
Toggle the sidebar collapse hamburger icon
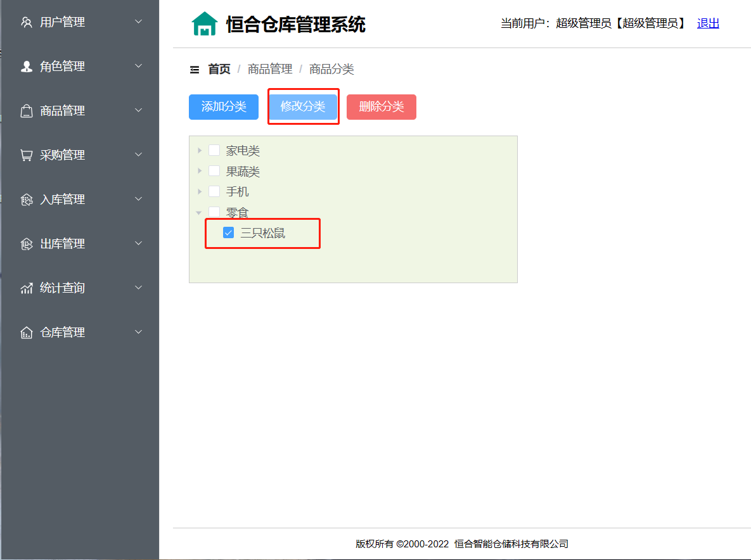coord(195,70)
